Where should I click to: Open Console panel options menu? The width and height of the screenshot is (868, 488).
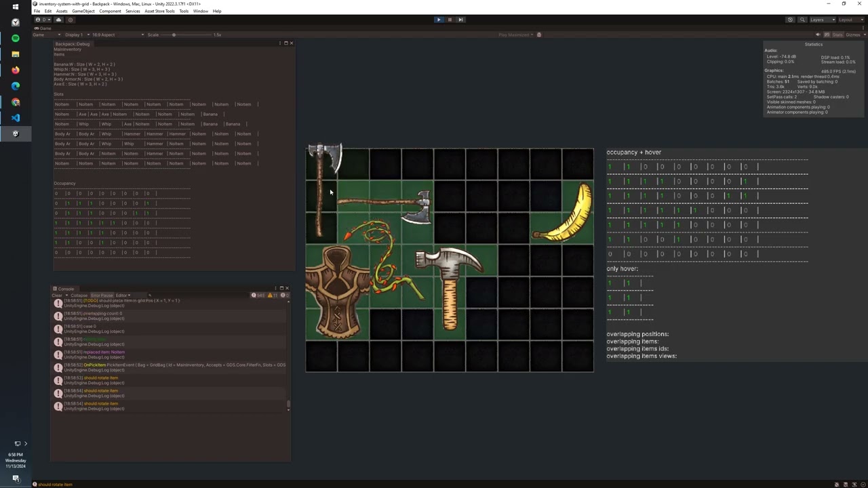click(275, 288)
